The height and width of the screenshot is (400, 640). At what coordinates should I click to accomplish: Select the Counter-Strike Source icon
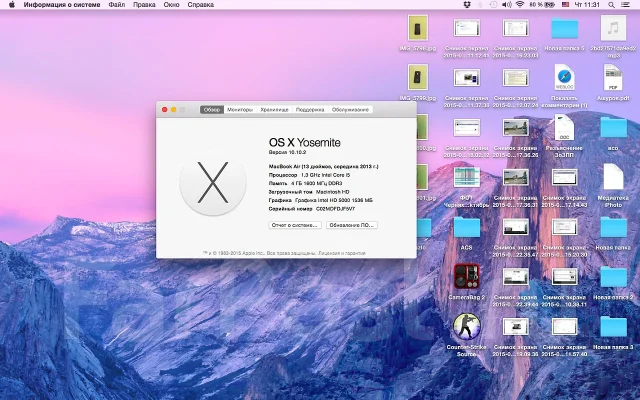click(467, 326)
